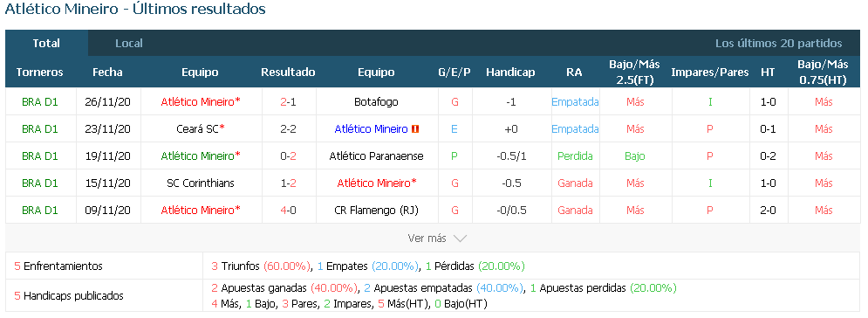This screenshot has width=868, height=318.
Task: Expand the Ver más chevron arrow
Action: coord(460,238)
